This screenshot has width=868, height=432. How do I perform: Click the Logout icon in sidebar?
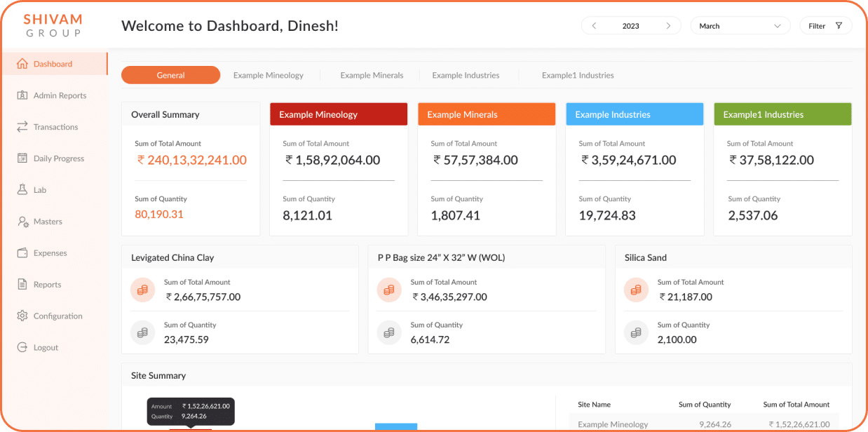(22, 348)
